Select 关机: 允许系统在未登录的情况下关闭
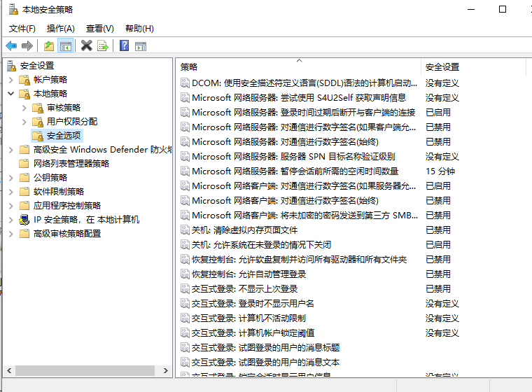The height and width of the screenshot is (392, 532). pyautogui.click(x=261, y=245)
